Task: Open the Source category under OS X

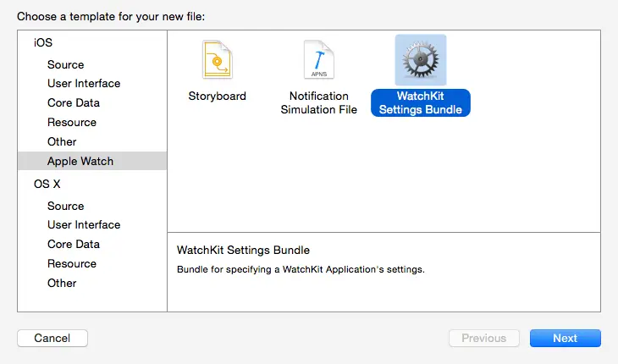Action: tap(66, 206)
